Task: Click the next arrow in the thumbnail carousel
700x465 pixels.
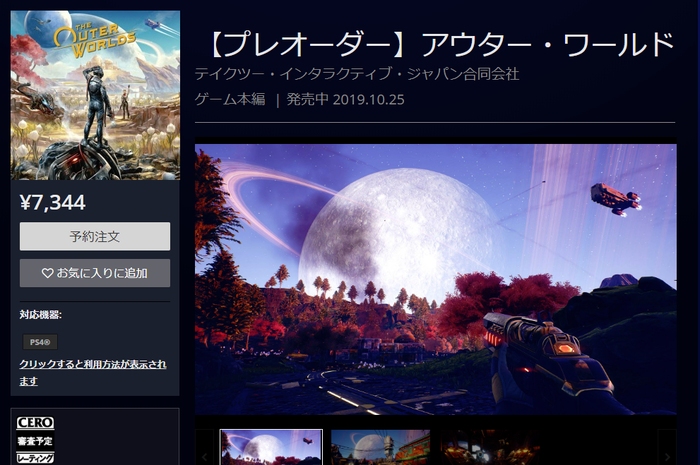Action: point(667,456)
